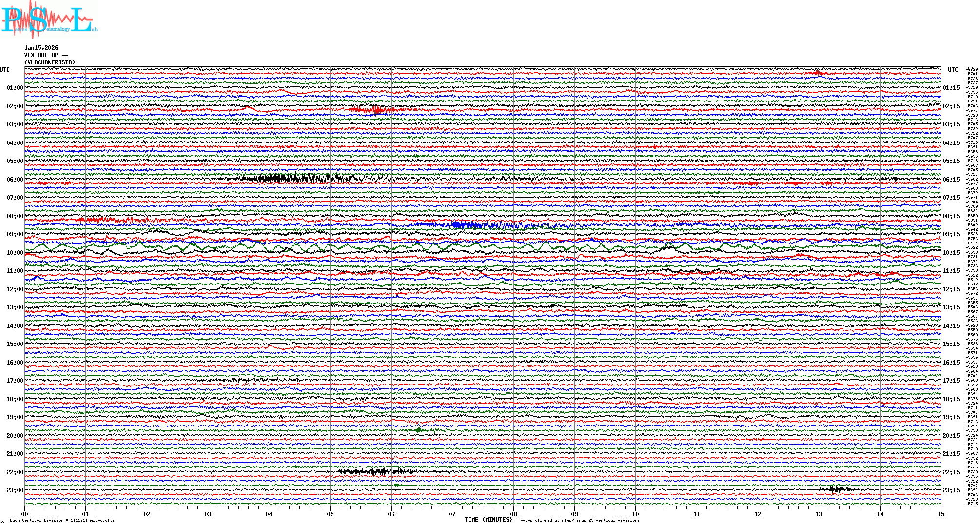This screenshot has height=527, width=980.
Task: Click the Jan15,2026 date text
Action: pyautogui.click(x=41, y=48)
